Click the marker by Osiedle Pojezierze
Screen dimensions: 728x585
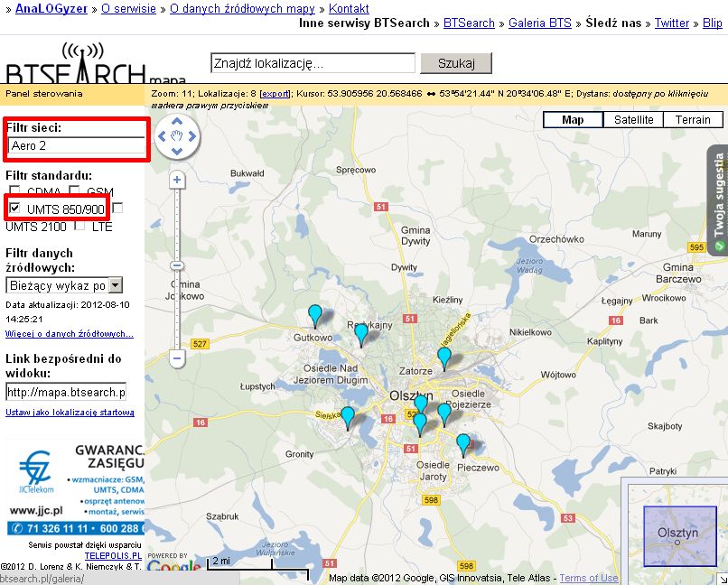pyautogui.click(x=444, y=414)
